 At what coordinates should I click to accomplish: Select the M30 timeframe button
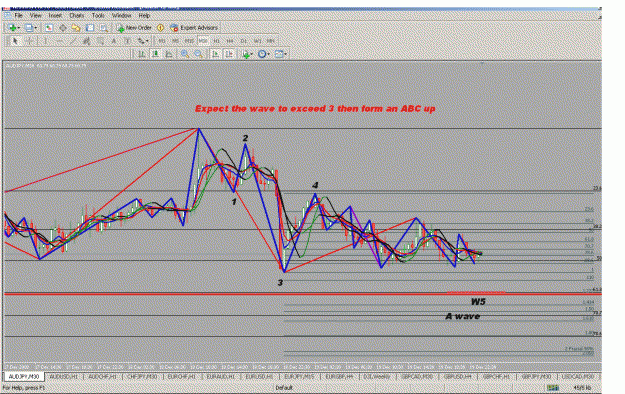click(203, 41)
